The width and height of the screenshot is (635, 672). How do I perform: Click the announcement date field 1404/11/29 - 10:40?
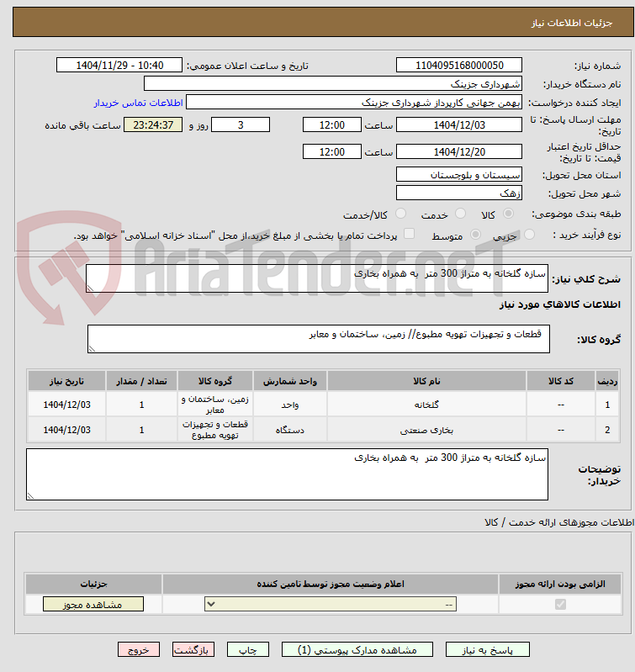[x=119, y=65]
